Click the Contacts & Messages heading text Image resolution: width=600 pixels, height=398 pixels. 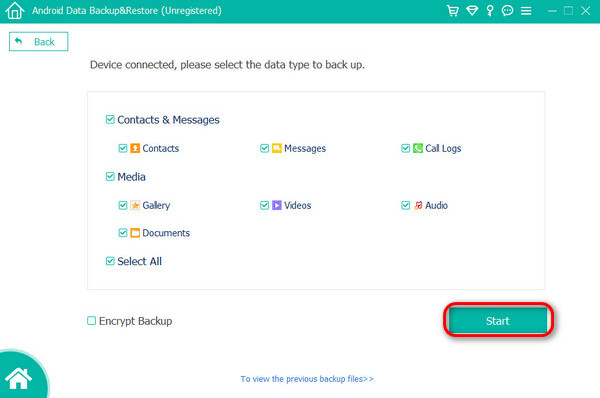[168, 120]
